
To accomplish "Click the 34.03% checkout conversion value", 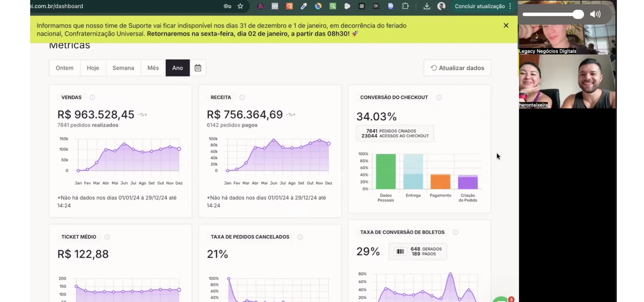I will [x=377, y=117].
